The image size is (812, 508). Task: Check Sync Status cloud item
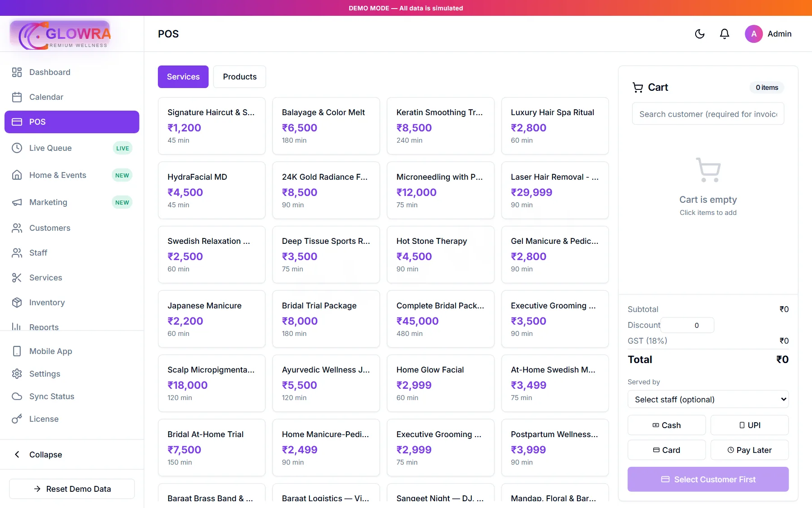(x=72, y=396)
